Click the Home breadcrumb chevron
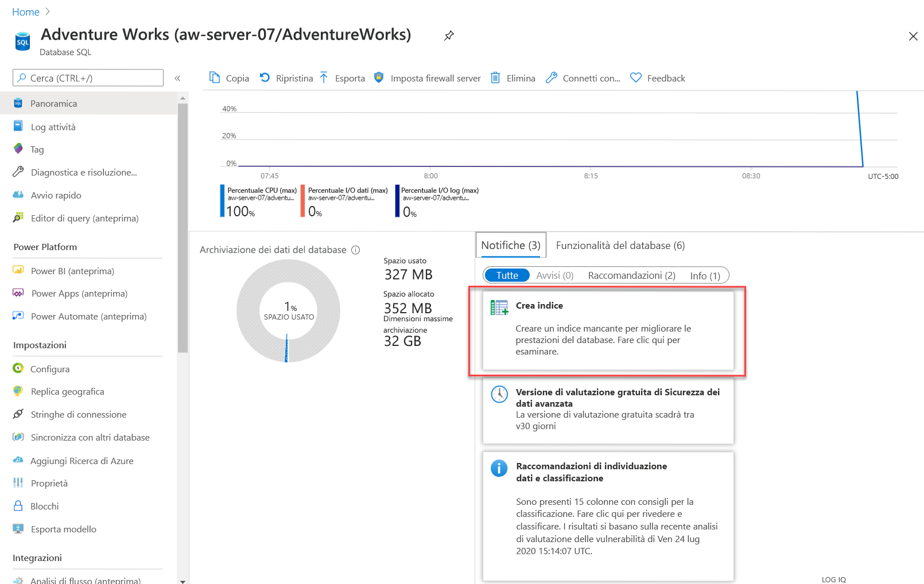This screenshot has width=924, height=584. (48, 11)
